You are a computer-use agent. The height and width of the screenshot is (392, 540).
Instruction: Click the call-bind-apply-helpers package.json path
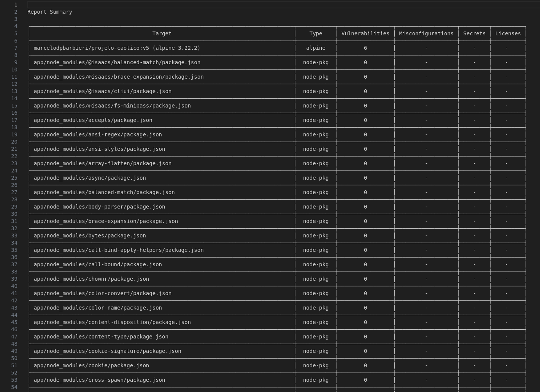click(x=118, y=250)
